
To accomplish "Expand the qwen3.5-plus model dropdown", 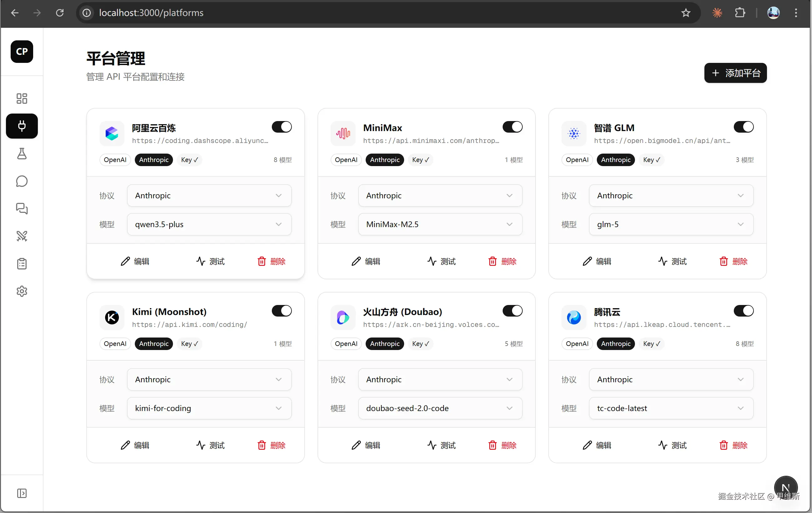I will [x=209, y=224].
